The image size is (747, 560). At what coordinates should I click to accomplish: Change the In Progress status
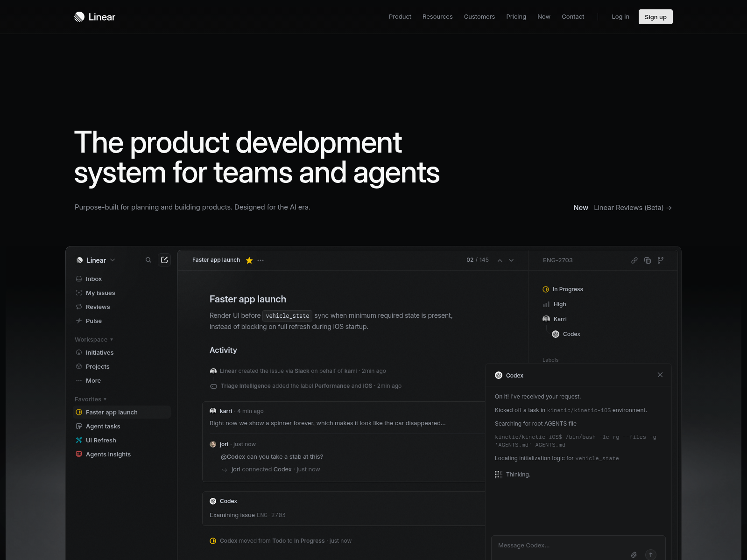(x=563, y=289)
